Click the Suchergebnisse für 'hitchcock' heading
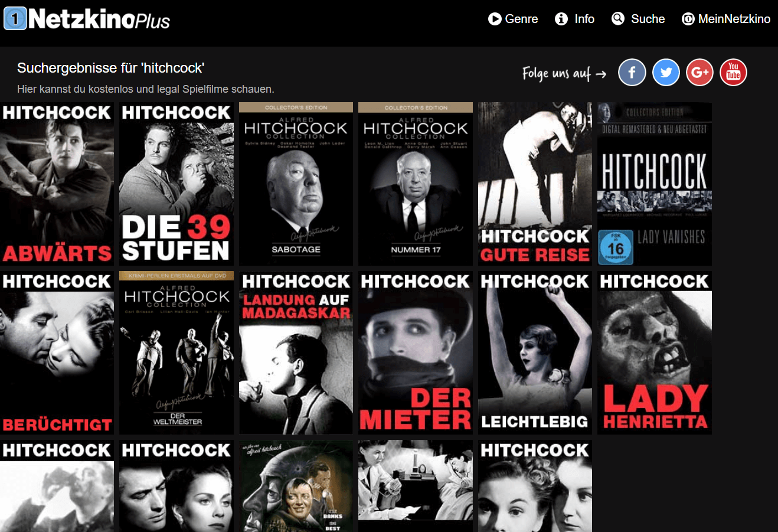 [x=110, y=68]
